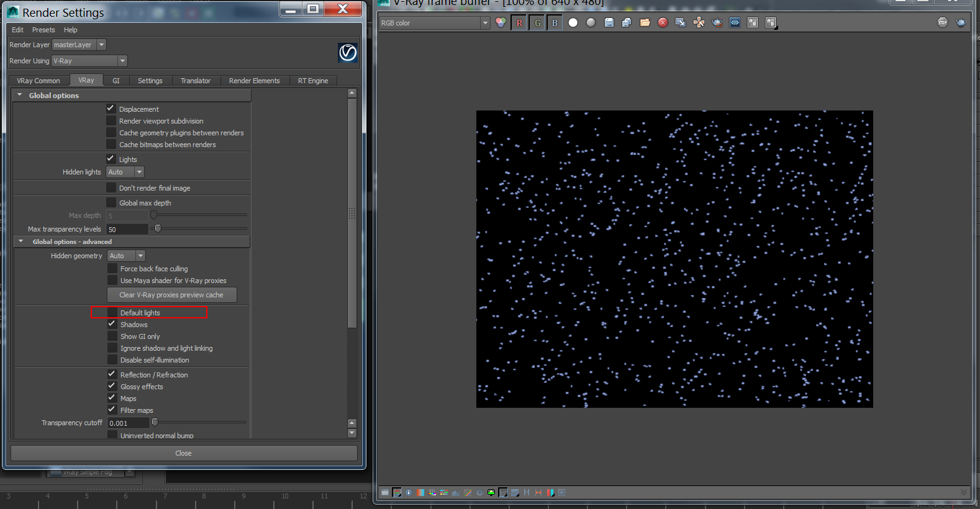Switch to the RT Engine tab
The image size is (980, 509).
pos(313,81)
